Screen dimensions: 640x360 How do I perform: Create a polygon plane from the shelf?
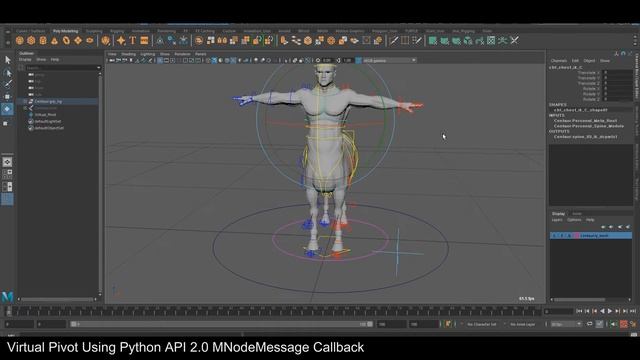coord(78,40)
